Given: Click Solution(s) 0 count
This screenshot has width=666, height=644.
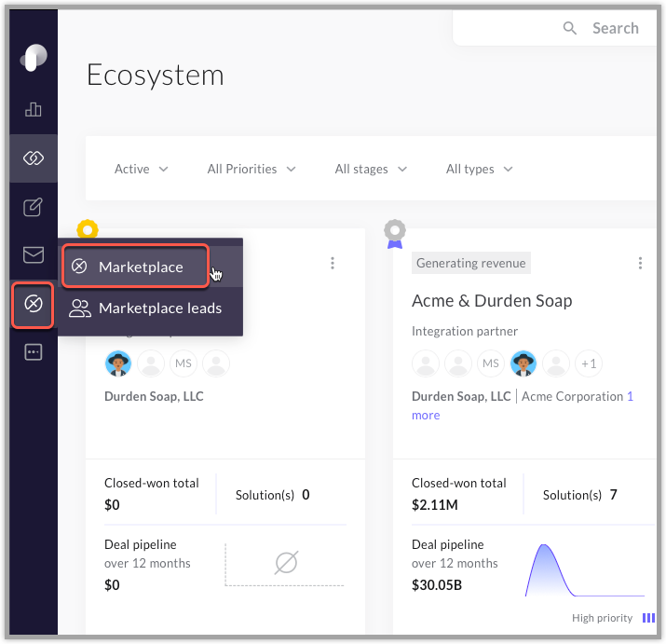Looking at the screenshot, I should [273, 495].
